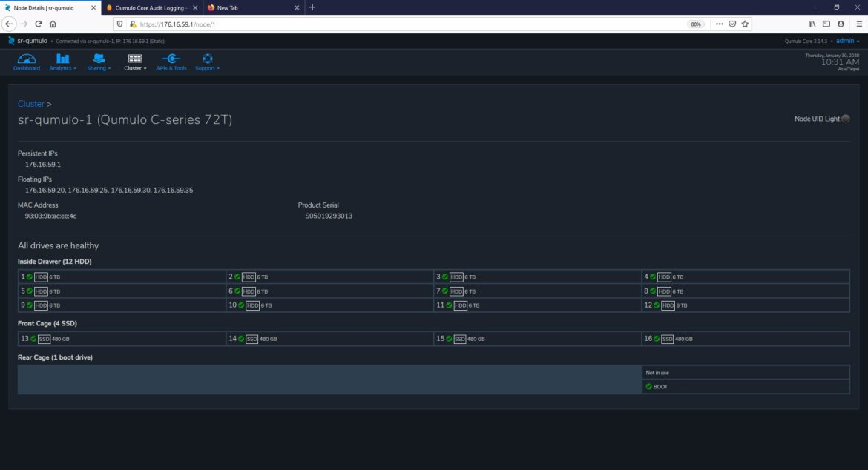Close the Qumulo Core Audit Logging tab
Image resolution: width=868 pixels, height=470 pixels.
pos(195,7)
